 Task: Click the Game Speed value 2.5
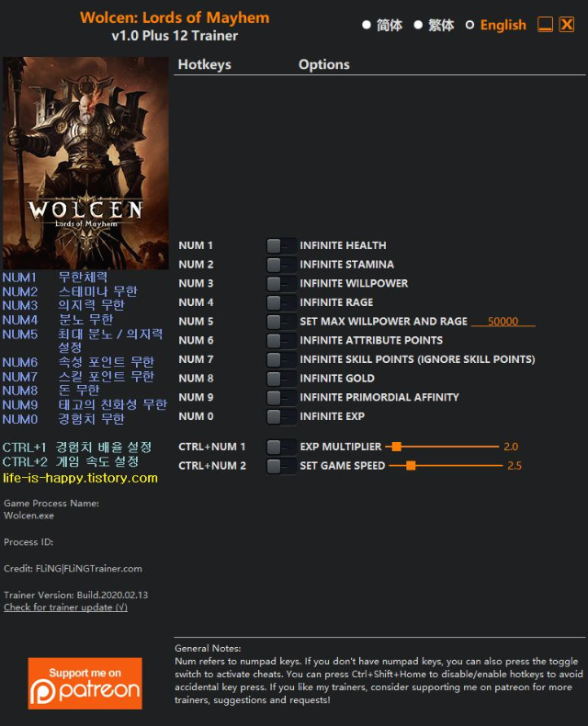pos(514,466)
